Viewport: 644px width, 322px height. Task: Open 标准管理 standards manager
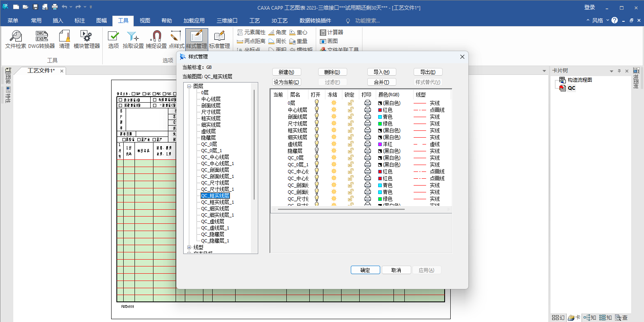point(219,39)
